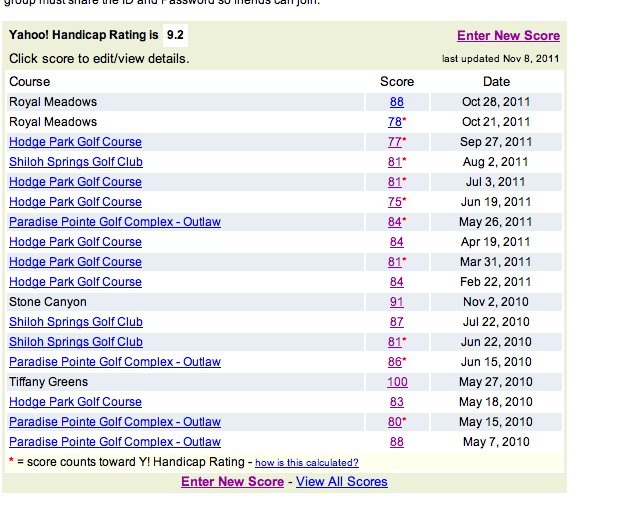Click score 100 for Tiffany Greens
The height and width of the screenshot is (506, 621).
coord(397,382)
